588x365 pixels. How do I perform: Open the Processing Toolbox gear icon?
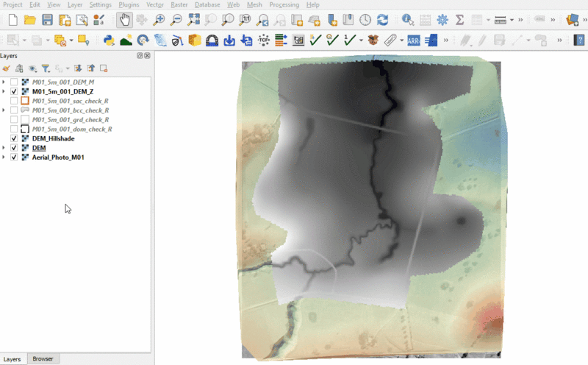pyautogui.click(x=442, y=20)
